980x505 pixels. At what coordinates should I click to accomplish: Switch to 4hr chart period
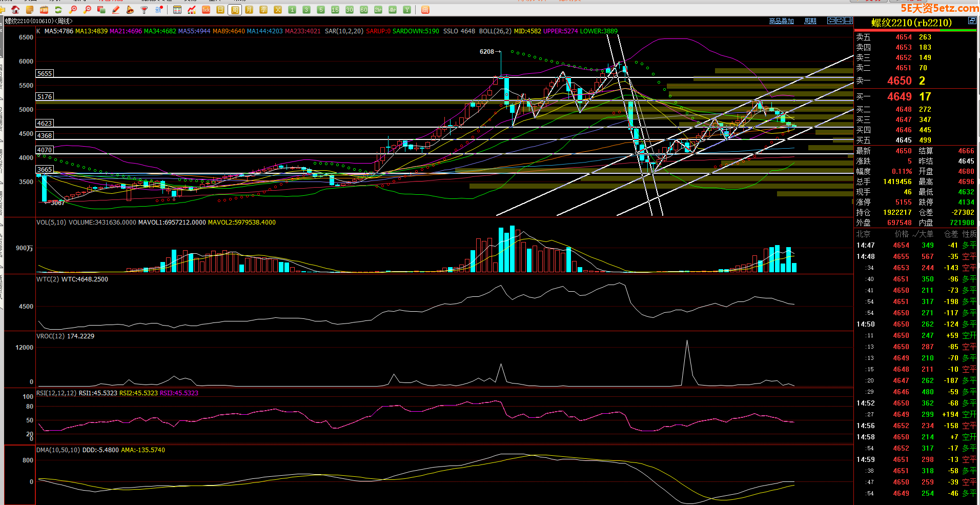click(393, 10)
